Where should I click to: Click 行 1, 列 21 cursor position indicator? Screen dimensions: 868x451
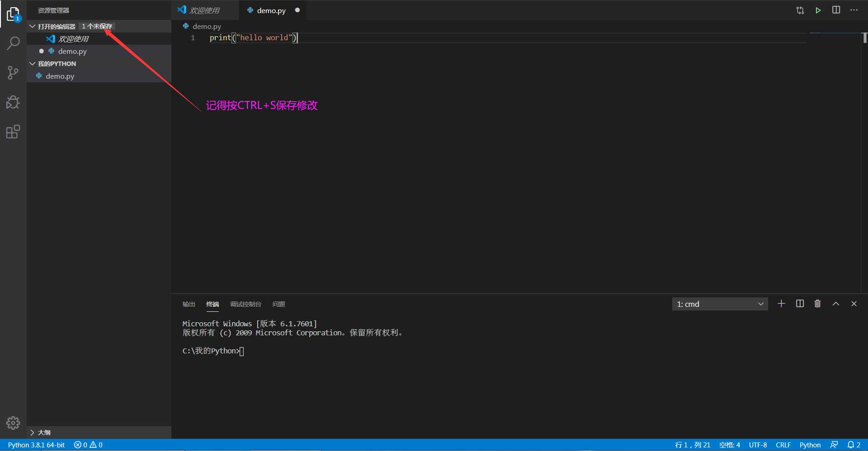(x=693, y=445)
